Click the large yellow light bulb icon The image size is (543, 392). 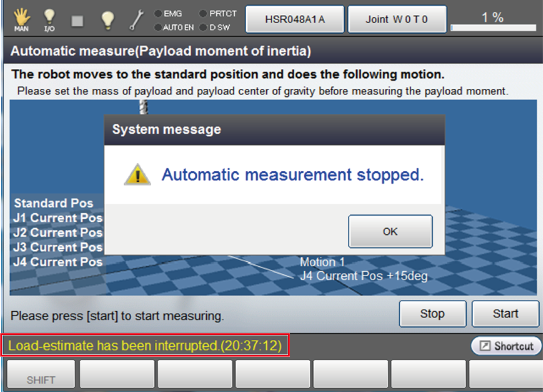tap(107, 20)
